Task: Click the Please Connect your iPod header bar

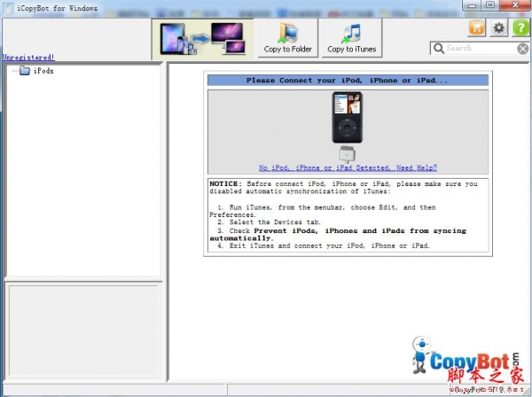Action: pos(348,81)
